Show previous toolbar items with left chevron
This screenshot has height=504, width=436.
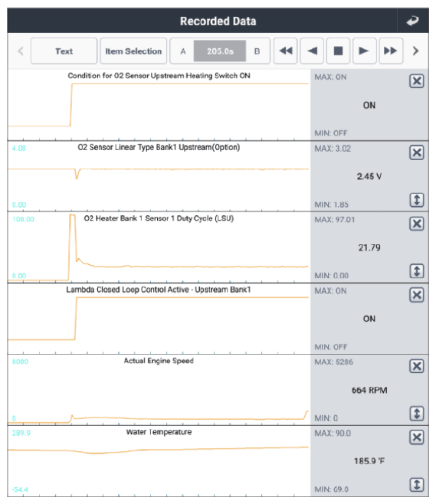point(21,51)
